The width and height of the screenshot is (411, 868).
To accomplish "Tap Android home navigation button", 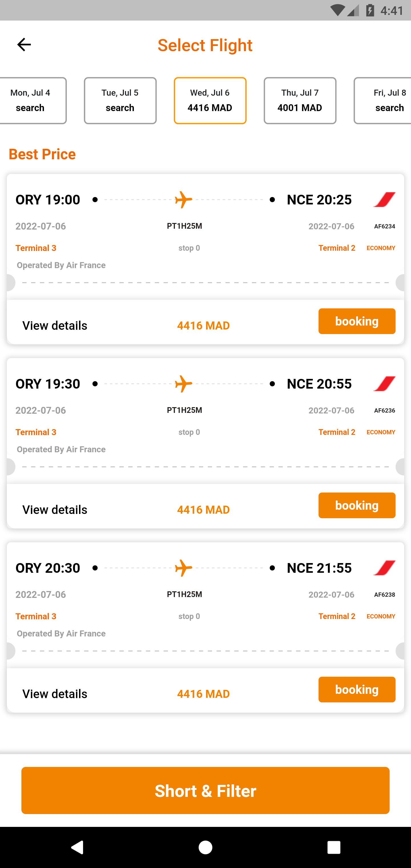I will [x=205, y=847].
